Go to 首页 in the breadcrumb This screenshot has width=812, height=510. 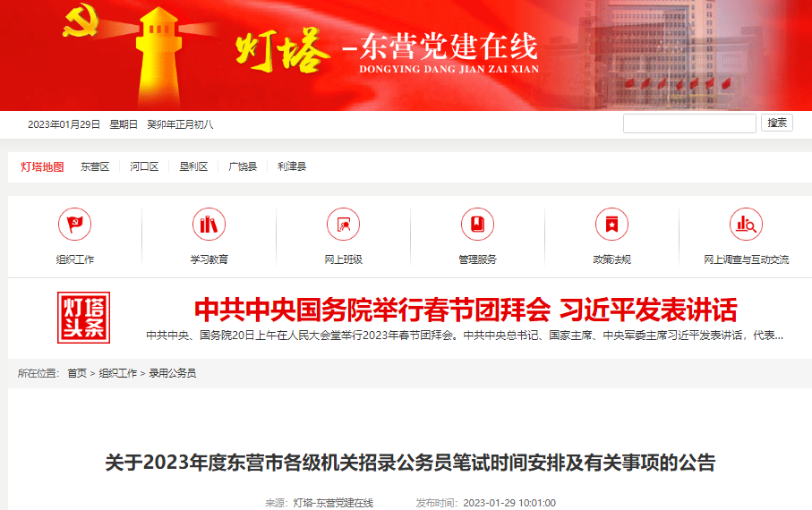[77, 373]
